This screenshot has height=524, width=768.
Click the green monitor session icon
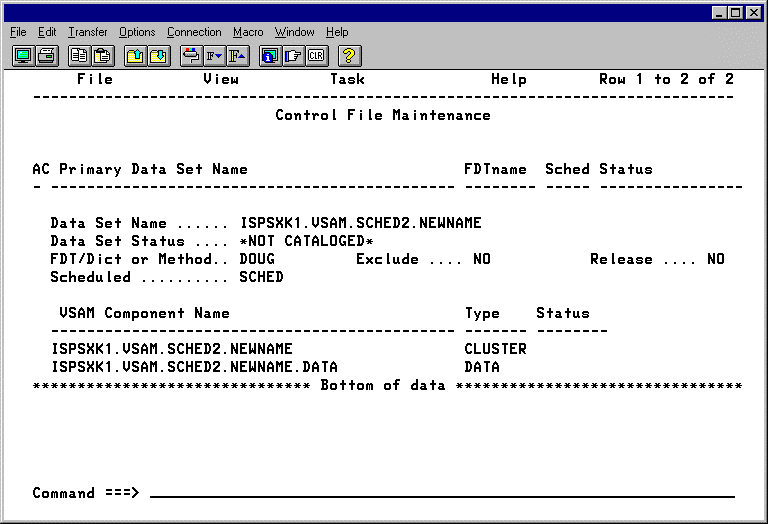click(23, 56)
